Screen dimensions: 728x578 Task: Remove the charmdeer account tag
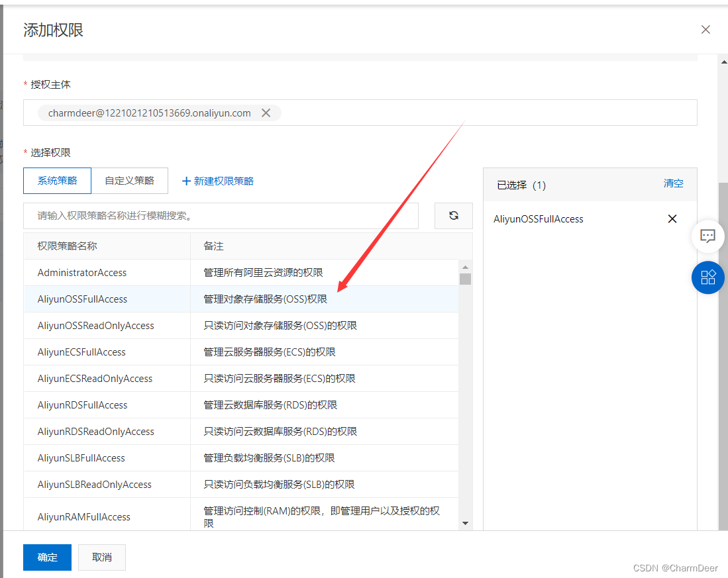[266, 113]
